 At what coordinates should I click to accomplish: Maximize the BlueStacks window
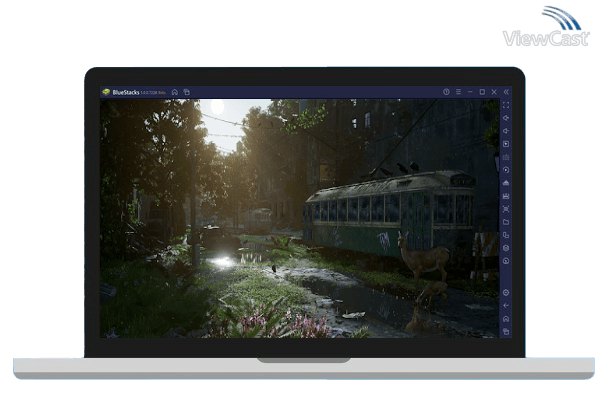coord(482,92)
